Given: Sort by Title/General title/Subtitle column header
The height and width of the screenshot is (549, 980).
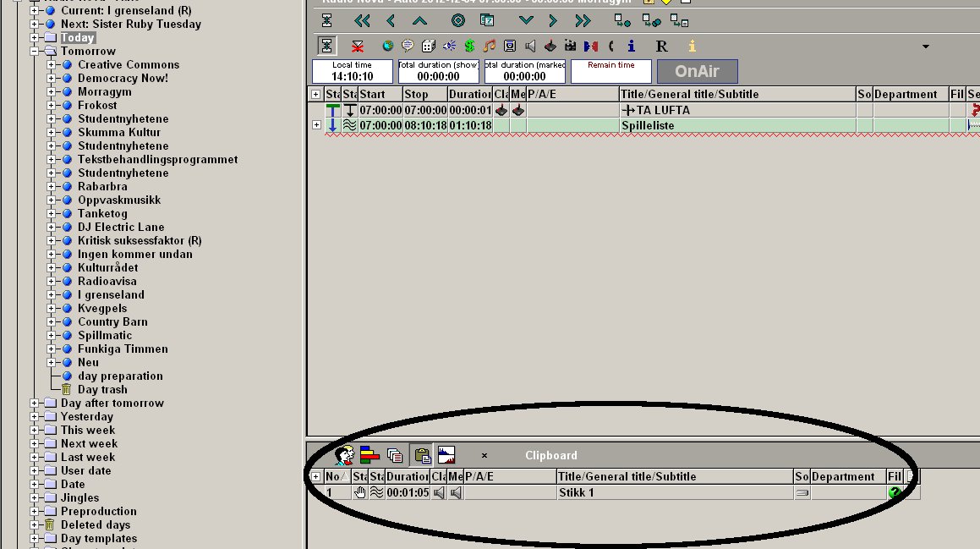Looking at the screenshot, I should (x=736, y=95).
